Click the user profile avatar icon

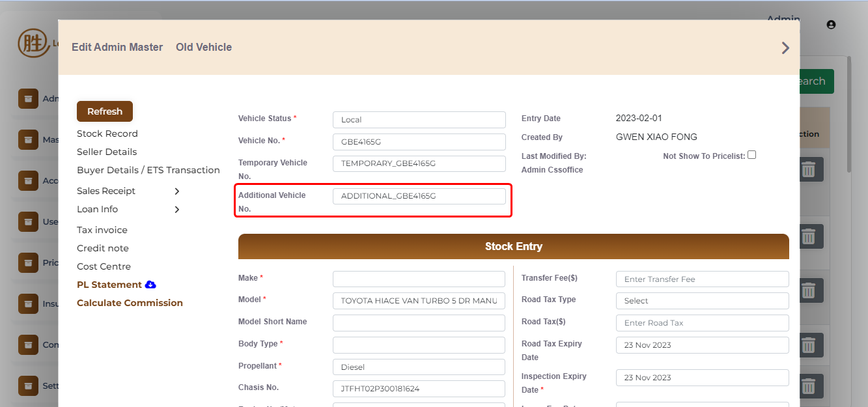(831, 25)
